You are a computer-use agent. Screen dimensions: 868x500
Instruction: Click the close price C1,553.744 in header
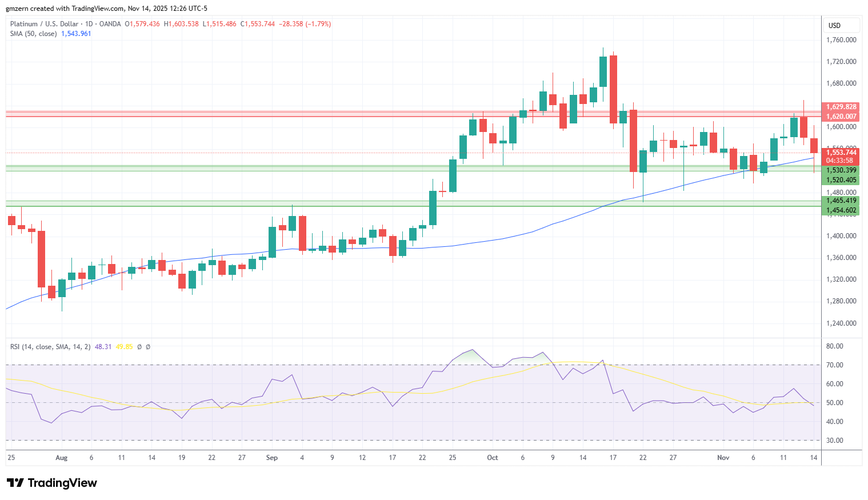pos(258,24)
